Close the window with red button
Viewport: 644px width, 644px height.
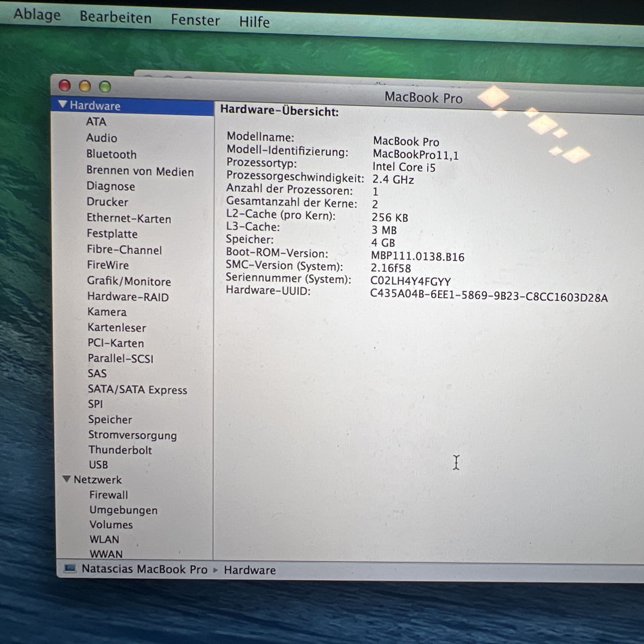tap(65, 86)
